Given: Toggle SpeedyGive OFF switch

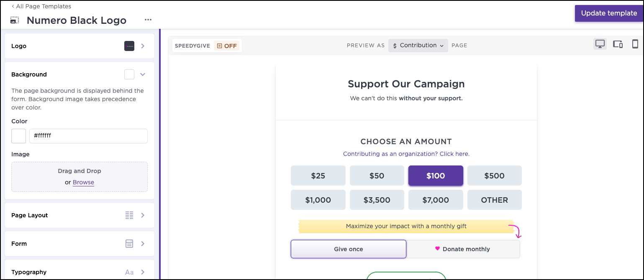Looking at the screenshot, I should 226,46.
